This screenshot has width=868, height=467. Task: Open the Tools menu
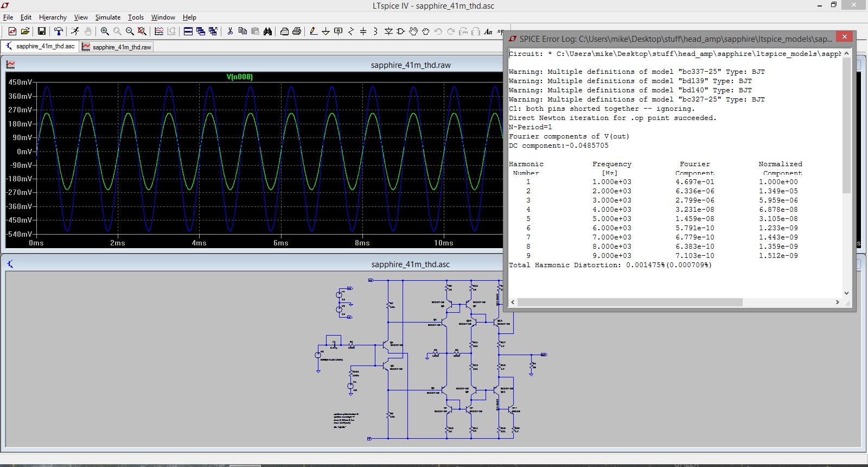point(136,17)
